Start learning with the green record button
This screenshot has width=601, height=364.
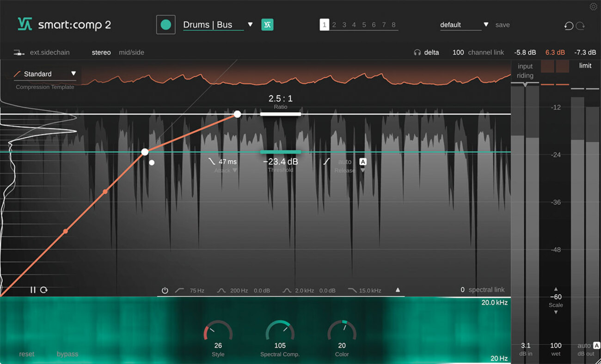[x=166, y=25]
